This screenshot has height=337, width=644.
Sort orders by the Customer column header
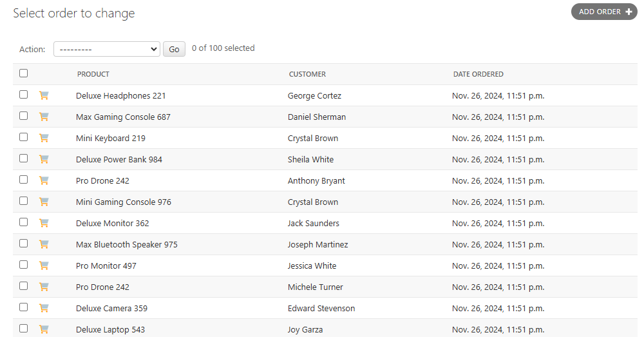tap(307, 74)
